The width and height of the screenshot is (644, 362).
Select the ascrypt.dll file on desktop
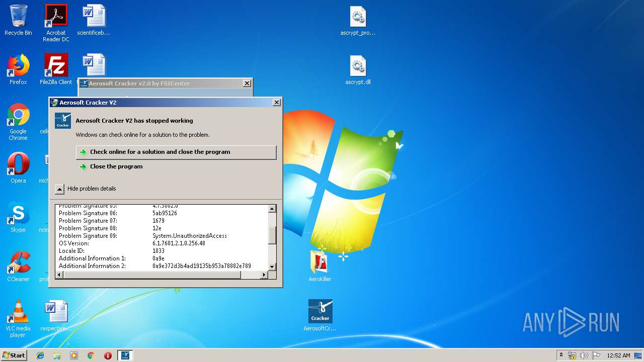[358, 69]
